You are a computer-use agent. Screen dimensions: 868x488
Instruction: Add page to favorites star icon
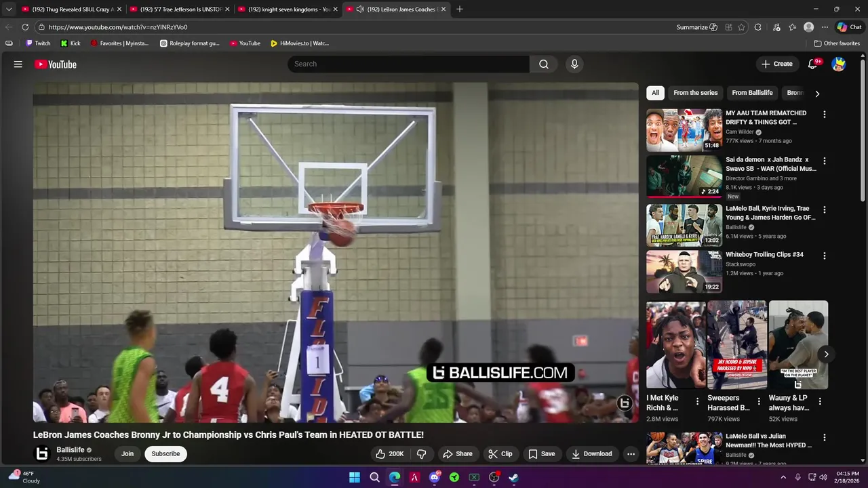(741, 27)
